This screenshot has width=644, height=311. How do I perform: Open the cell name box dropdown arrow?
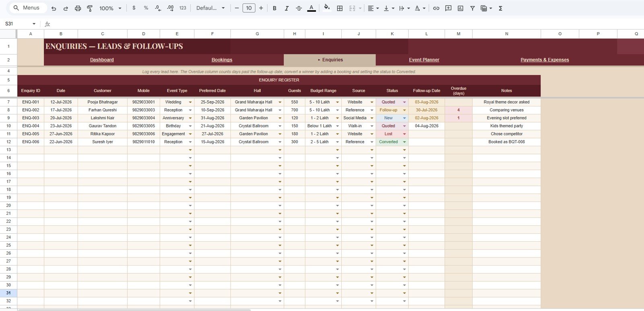34,24
